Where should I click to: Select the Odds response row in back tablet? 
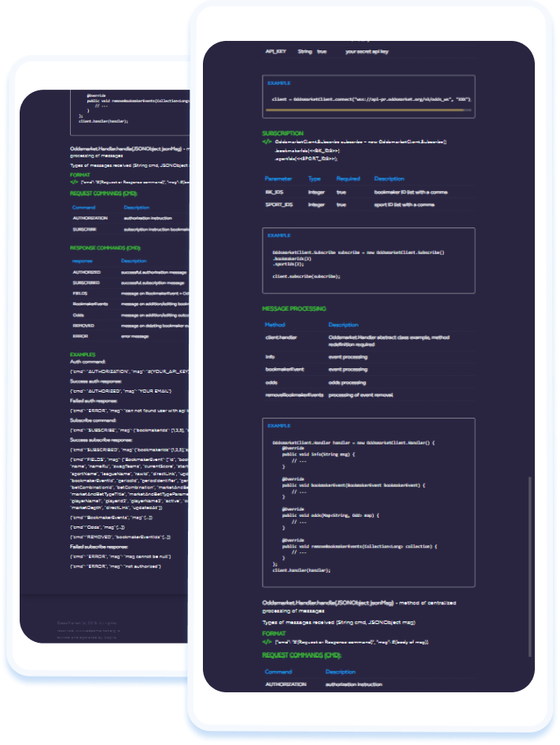point(130,315)
